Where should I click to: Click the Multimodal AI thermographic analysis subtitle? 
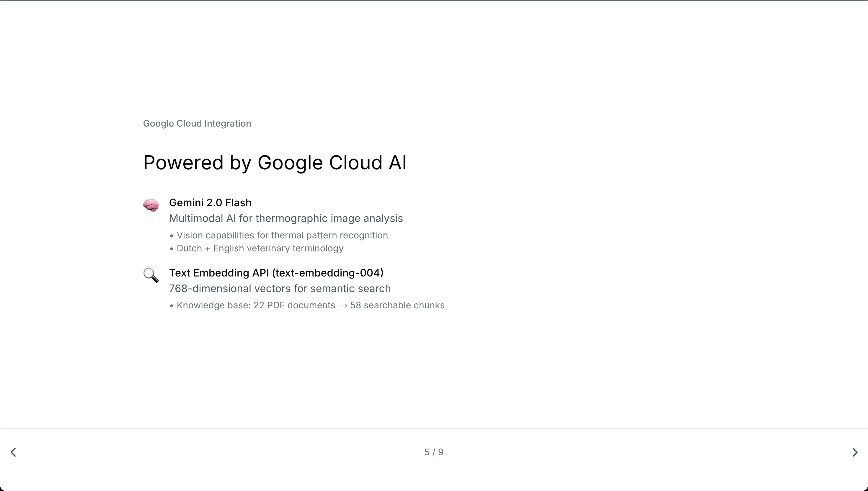(286, 219)
